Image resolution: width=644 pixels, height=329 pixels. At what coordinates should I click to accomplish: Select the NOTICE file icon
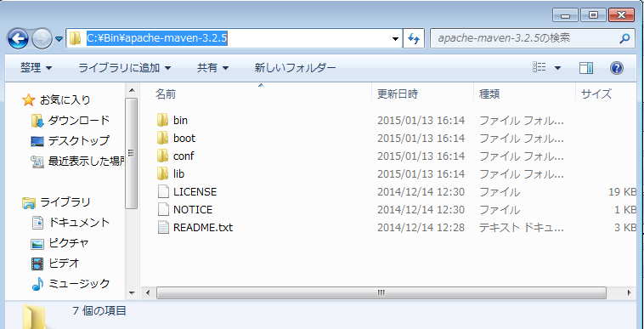point(163,209)
